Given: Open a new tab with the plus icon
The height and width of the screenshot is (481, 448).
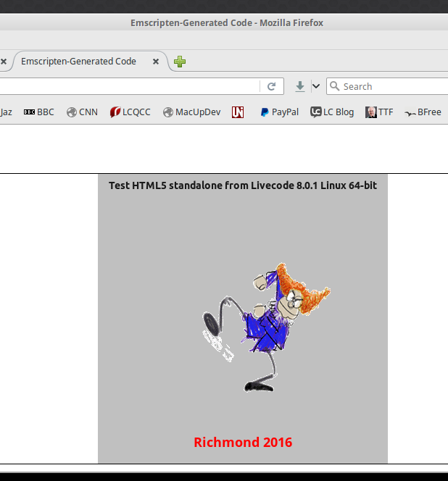Looking at the screenshot, I should (179, 62).
